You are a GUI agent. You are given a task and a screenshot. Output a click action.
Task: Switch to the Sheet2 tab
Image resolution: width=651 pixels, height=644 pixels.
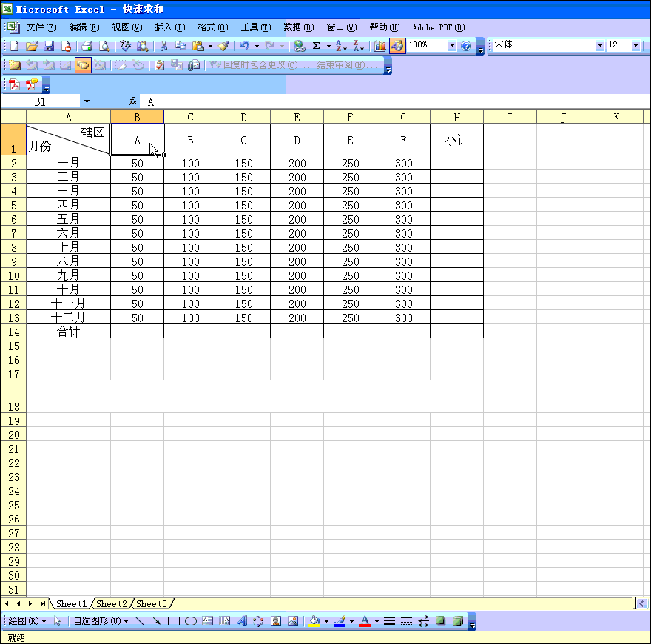click(112, 604)
